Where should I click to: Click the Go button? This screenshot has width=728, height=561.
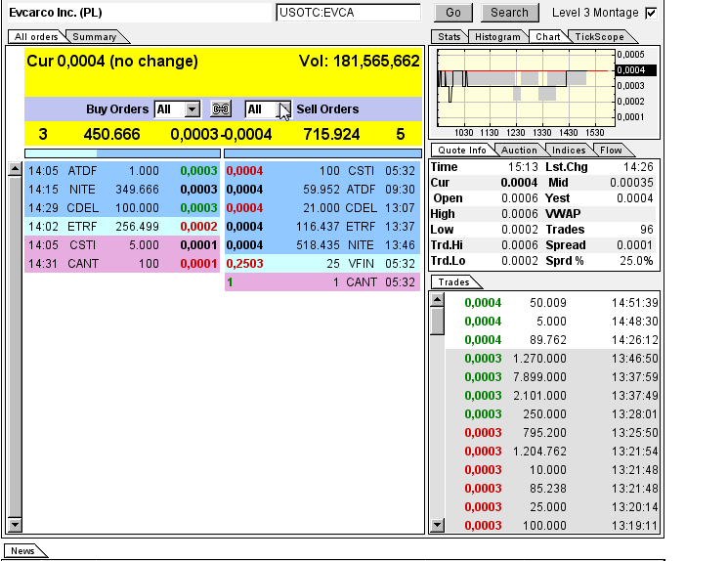pos(453,13)
